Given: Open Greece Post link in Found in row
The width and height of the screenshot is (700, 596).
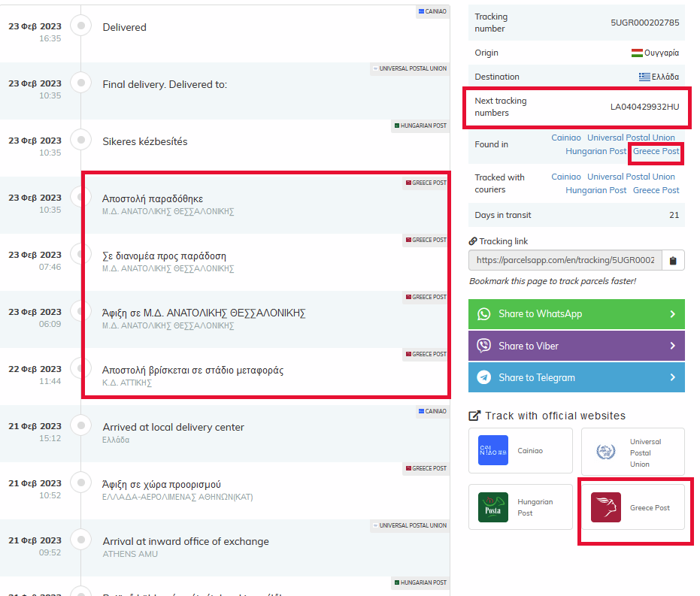Looking at the screenshot, I should 656,151.
